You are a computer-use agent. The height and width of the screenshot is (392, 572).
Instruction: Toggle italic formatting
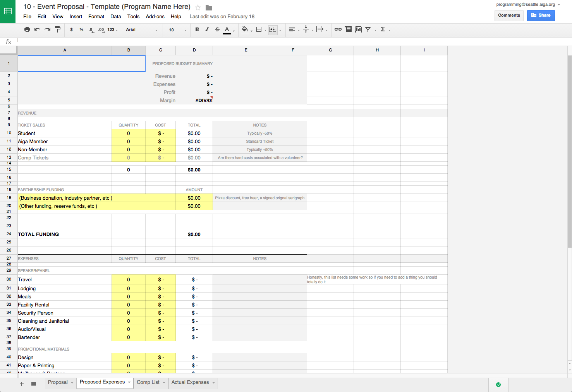coord(207,29)
